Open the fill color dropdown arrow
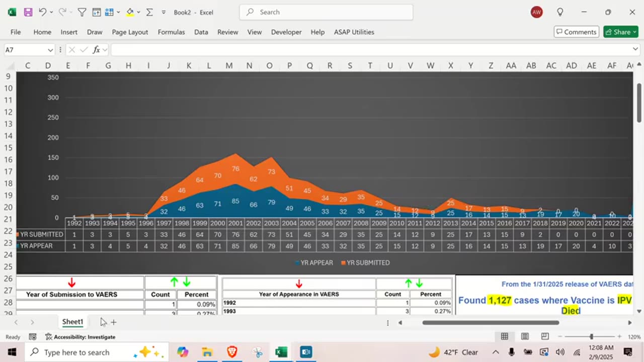644x362 pixels. click(138, 12)
